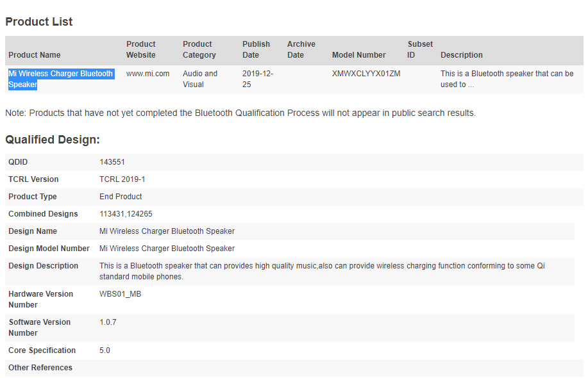Select the Design Model Number value text
Screen dimensions: 588x378
167,249
